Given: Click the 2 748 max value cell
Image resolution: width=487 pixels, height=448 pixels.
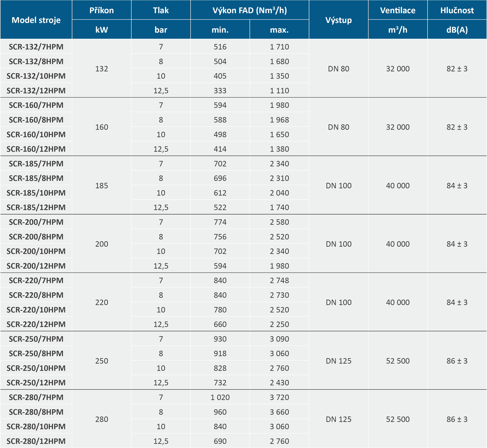Looking at the screenshot, I should click(x=279, y=280).
